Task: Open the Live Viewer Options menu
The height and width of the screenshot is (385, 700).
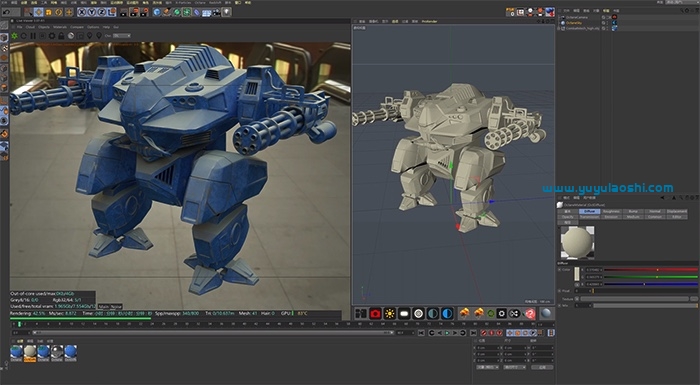Action: tap(93, 27)
